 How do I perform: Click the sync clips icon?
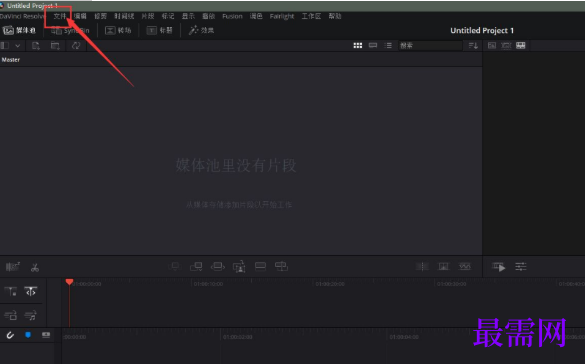76,46
